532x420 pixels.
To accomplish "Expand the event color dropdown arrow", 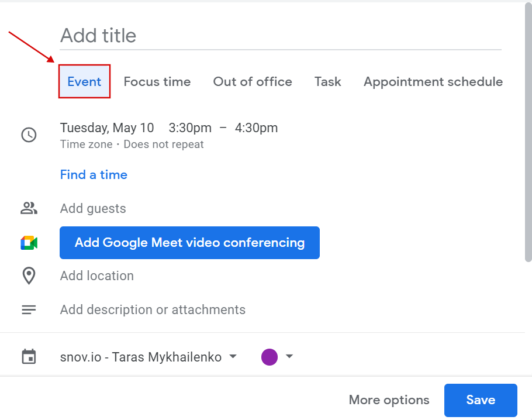I will coord(289,356).
